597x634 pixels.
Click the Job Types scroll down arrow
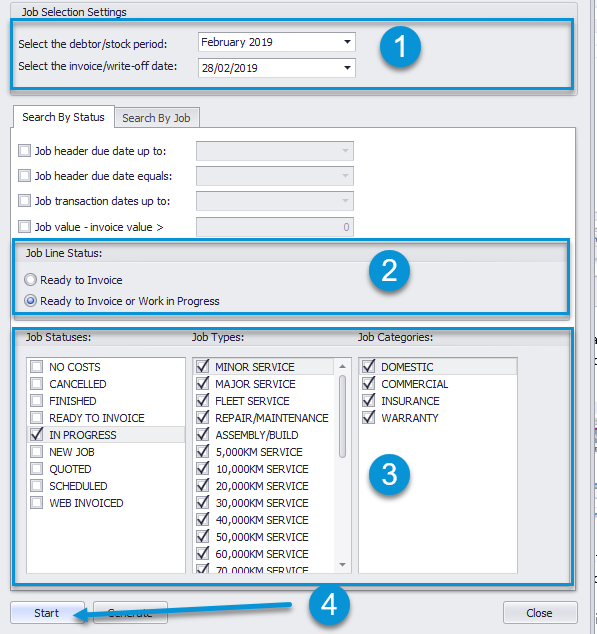pos(342,565)
